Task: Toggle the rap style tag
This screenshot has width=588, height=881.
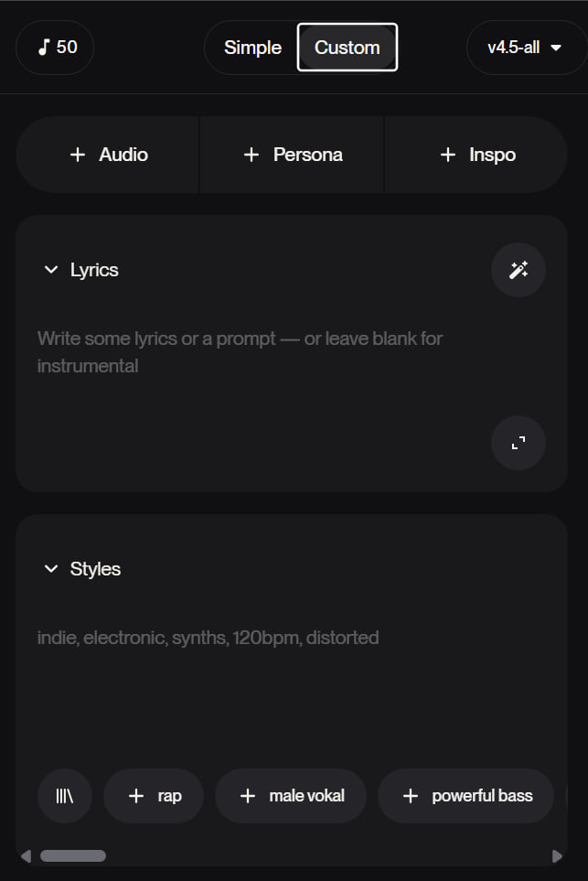Action: click(154, 796)
